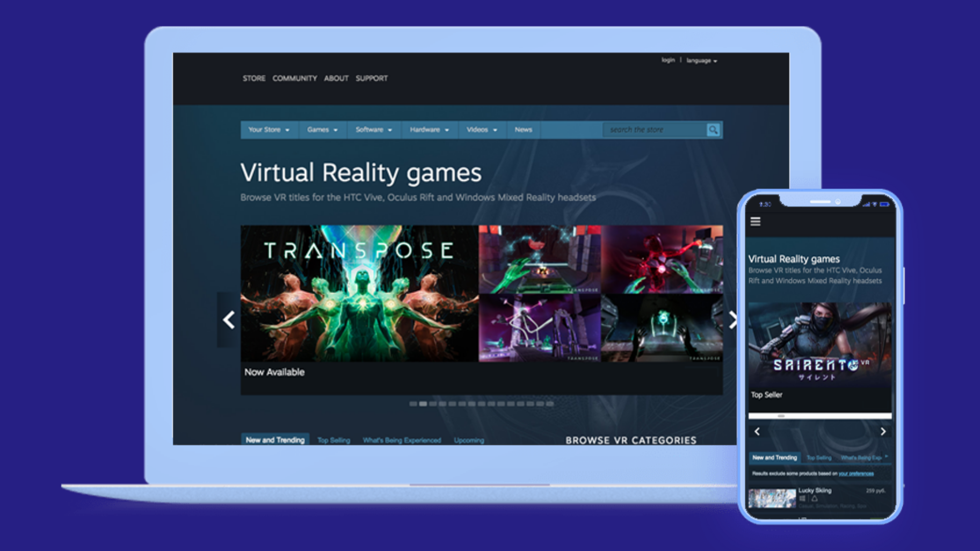This screenshot has width=980, height=551.
Task: Click in the search the store field
Action: point(655,130)
